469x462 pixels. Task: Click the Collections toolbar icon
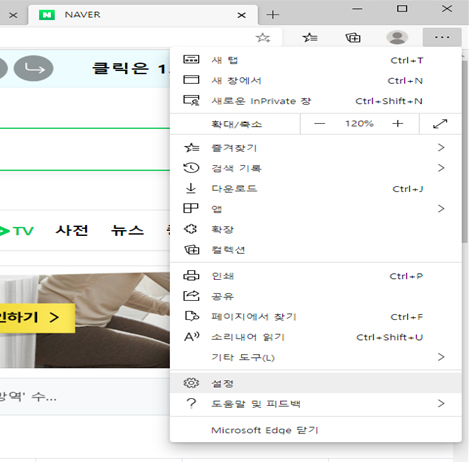(353, 37)
